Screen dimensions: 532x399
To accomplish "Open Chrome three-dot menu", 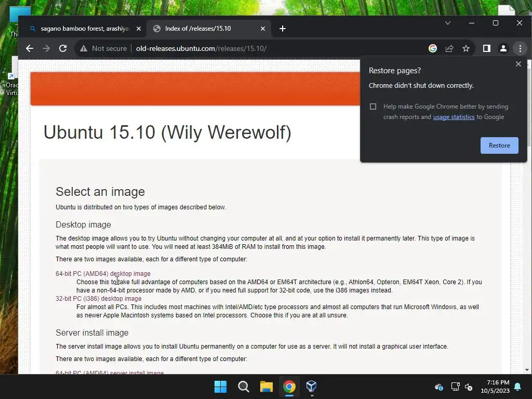I will [x=520, y=48].
